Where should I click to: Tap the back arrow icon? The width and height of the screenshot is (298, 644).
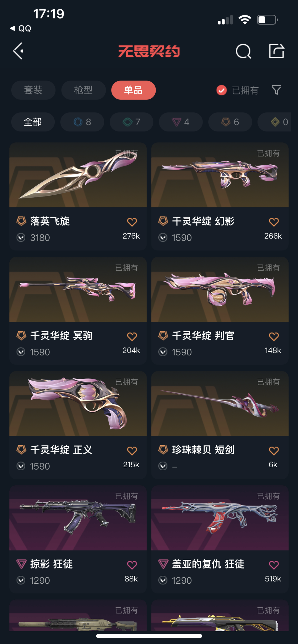(18, 51)
